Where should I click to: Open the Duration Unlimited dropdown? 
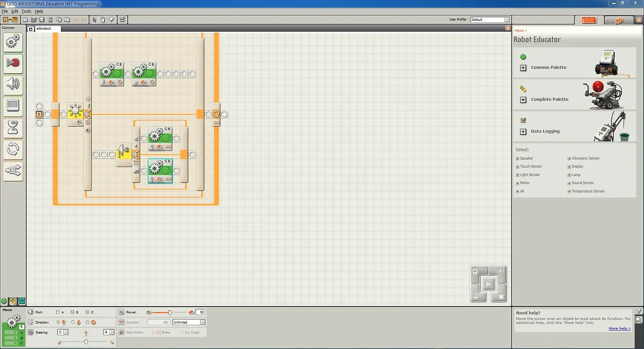[189, 322]
